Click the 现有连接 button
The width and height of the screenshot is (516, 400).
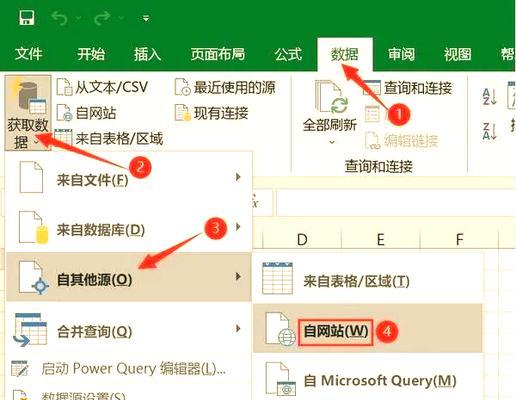[x=212, y=113]
